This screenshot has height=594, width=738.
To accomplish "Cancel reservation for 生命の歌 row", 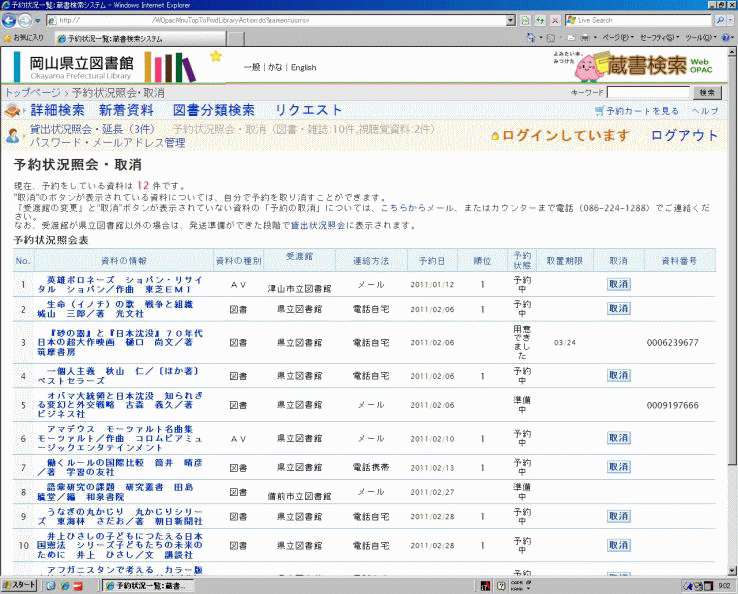I will [x=618, y=308].
